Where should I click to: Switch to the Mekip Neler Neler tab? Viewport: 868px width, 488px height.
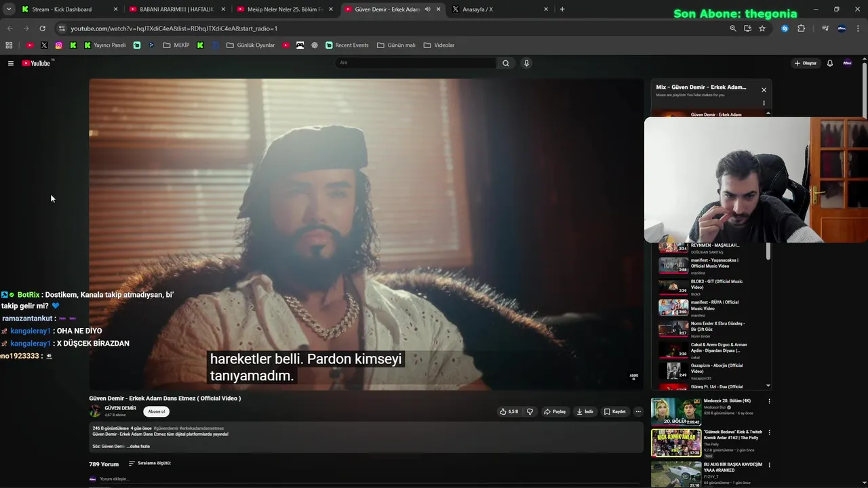284,9
